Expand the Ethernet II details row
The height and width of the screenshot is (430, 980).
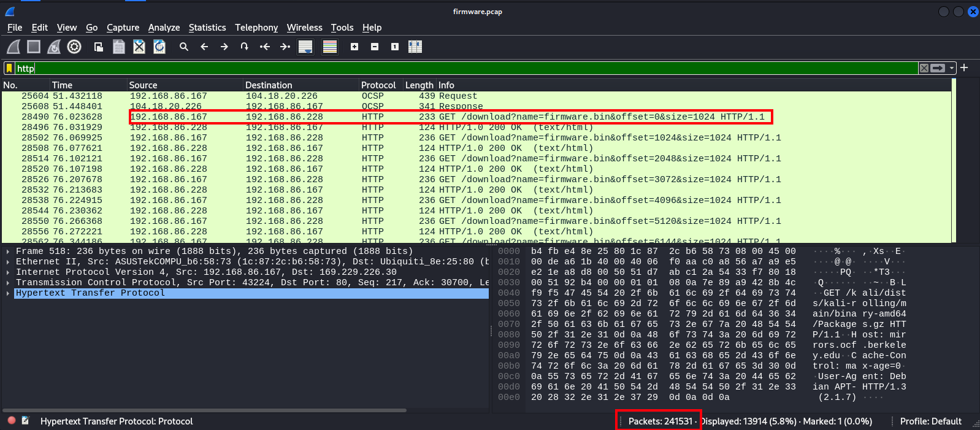click(7, 262)
